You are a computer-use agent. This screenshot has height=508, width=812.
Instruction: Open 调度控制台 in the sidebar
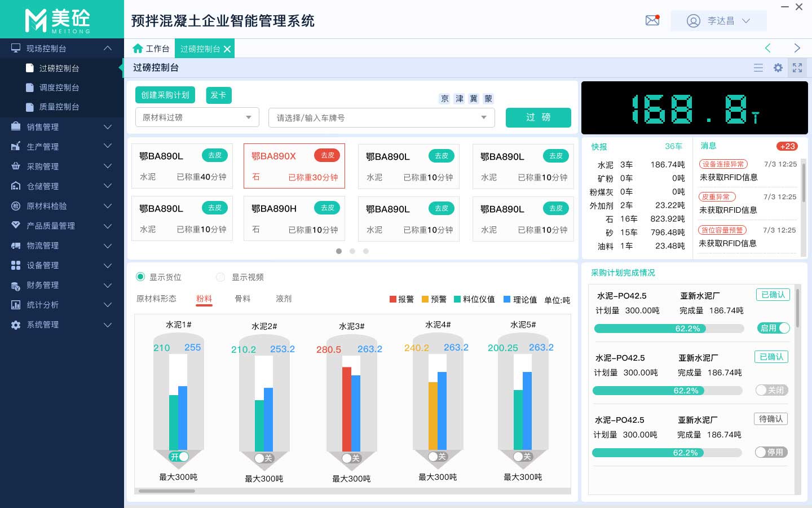click(59, 87)
